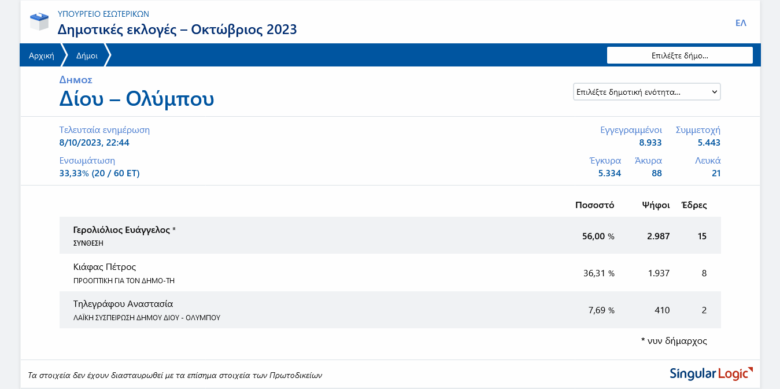Click ΣΥΝΘΕΣΗ party name label
780x389 pixels.
point(88,244)
